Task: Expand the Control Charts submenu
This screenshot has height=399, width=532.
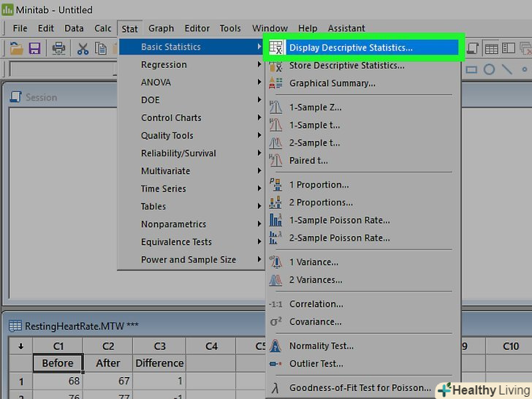Action: coord(191,118)
